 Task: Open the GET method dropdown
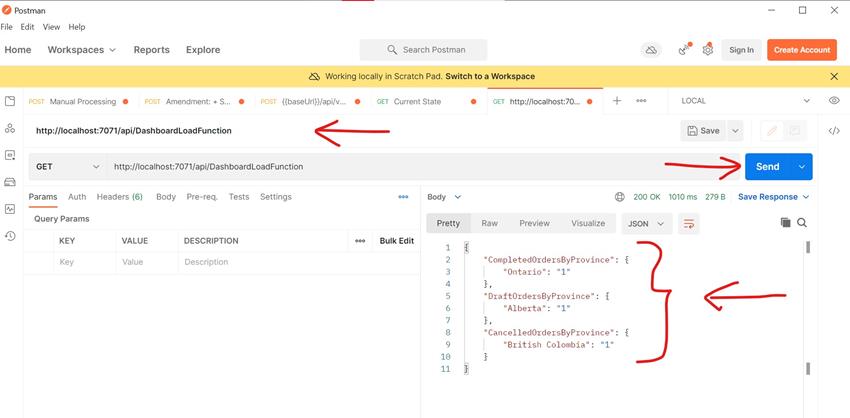coord(68,167)
